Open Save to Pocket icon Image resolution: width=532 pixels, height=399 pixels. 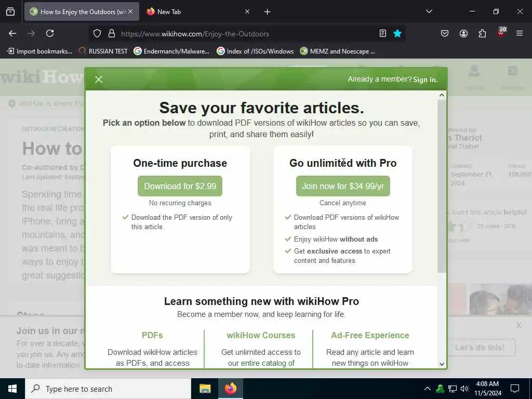pyautogui.click(x=445, y=33)
